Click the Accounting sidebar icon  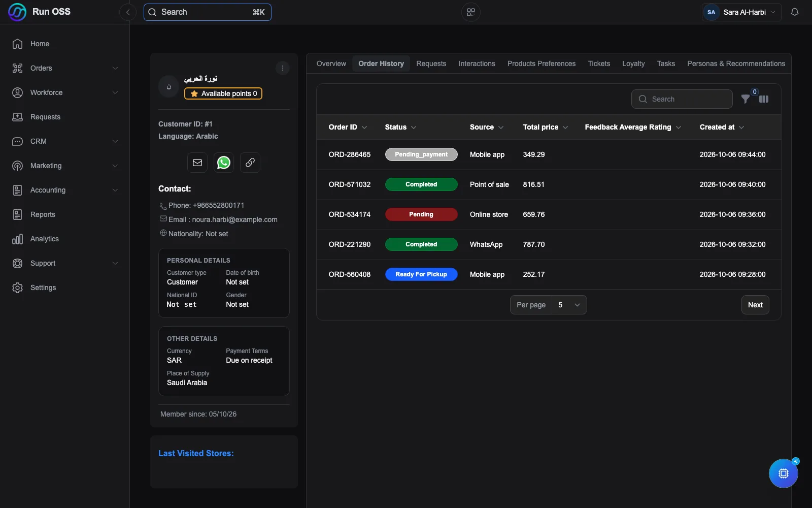[x=17, y=190]
